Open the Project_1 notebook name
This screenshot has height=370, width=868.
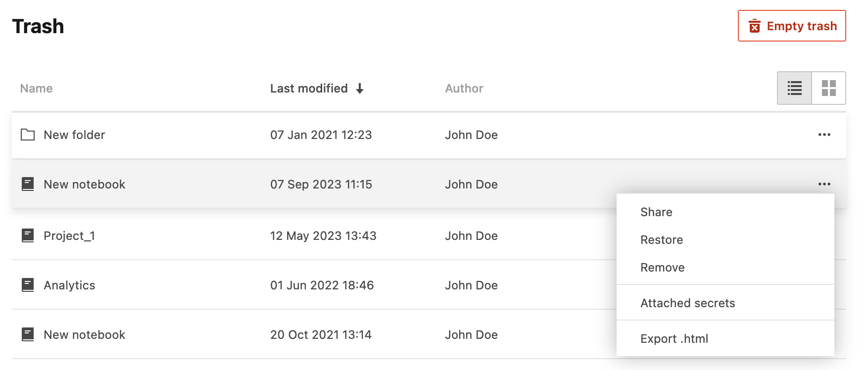click(x=69, y=236)
